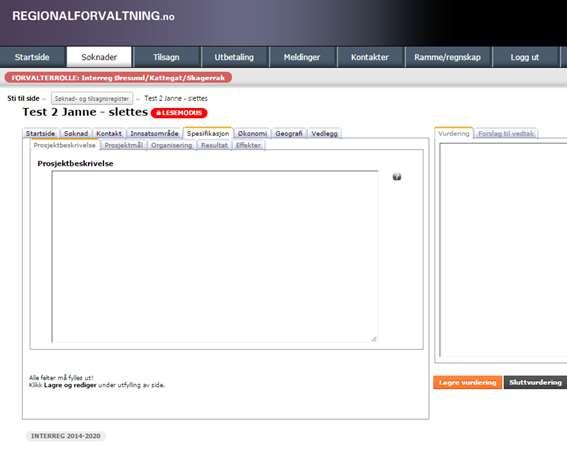
Task: Open Meldinger in the top navigation
Action: coord(302,57)
